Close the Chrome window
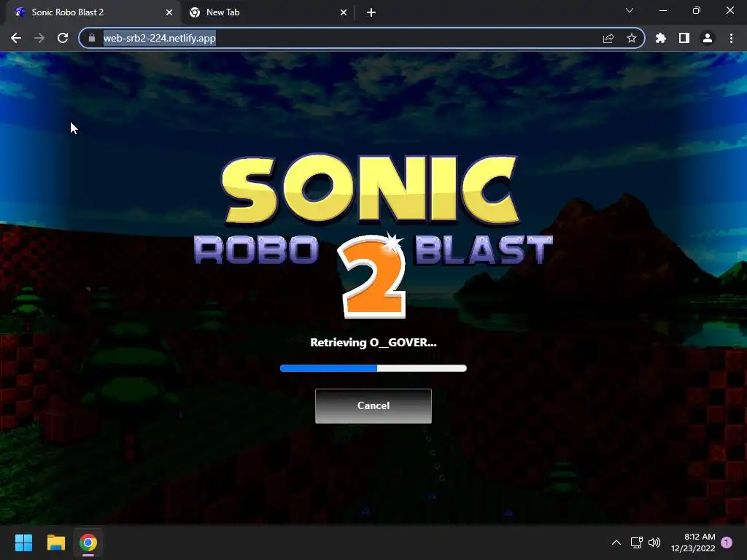 click(x=729, y=10)
